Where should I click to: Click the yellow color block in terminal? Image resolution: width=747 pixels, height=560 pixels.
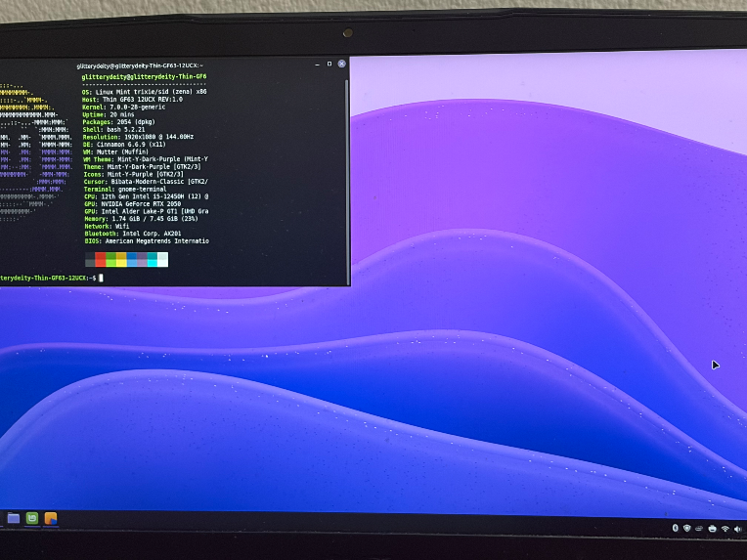(121, 260)
